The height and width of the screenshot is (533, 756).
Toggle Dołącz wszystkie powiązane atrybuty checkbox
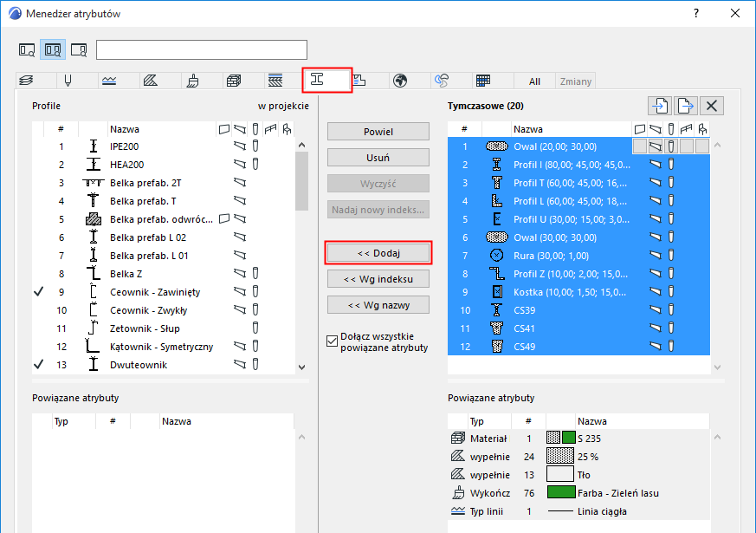pyautogui.click(x=333, y=341)
